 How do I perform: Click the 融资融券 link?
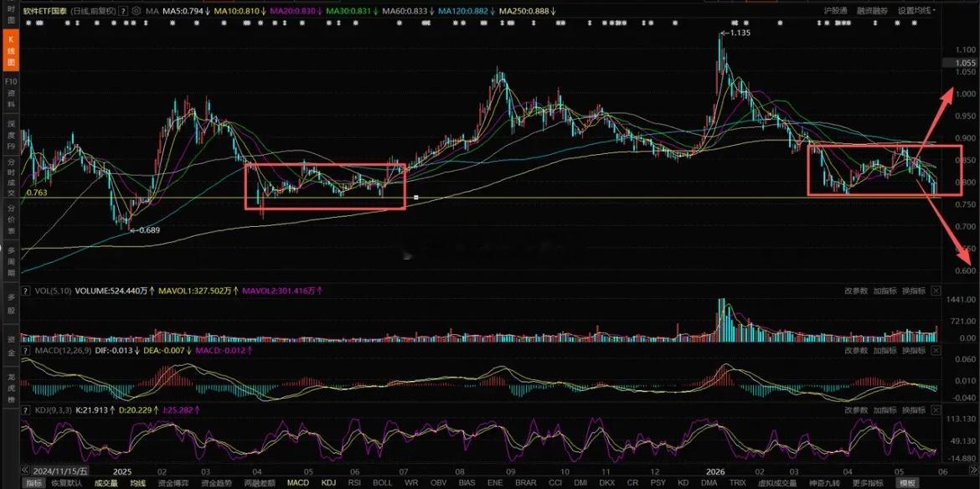[872, 11]
